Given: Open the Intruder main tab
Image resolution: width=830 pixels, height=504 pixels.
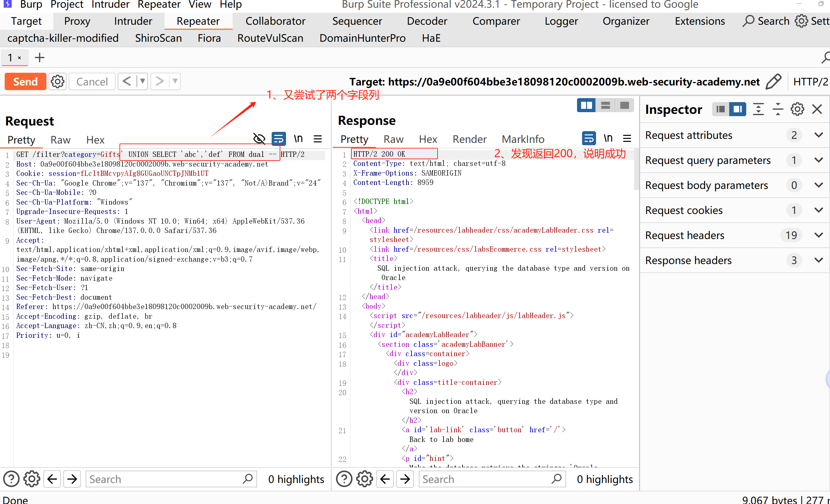Looking at the screenshot, I should coord(133,21).
